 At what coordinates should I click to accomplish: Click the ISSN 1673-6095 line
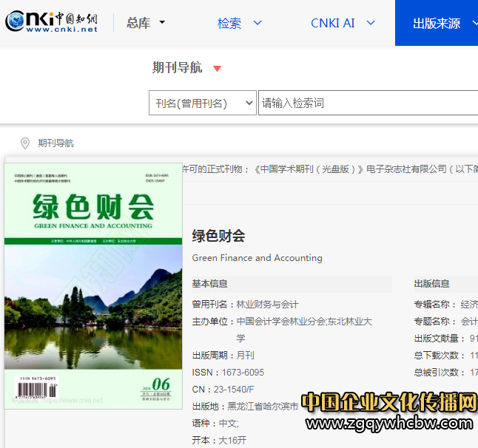coord(228,372)
